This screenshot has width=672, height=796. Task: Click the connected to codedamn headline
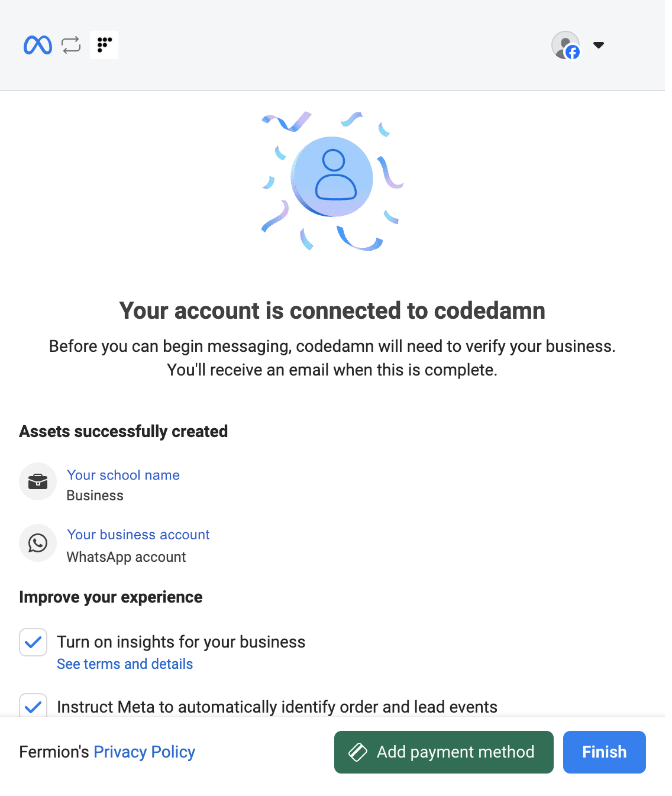332,310
